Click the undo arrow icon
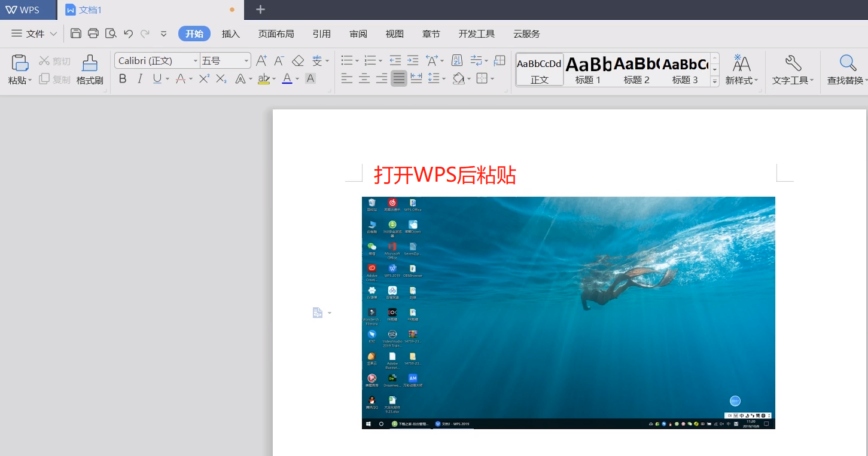The height and width of the screenshot is (456, 868). (x=128, y=33)
